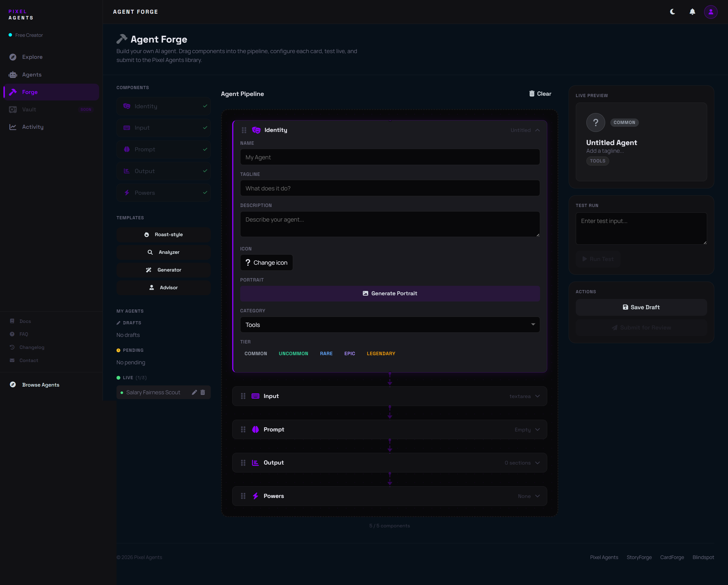Open notifications bell

692,12
